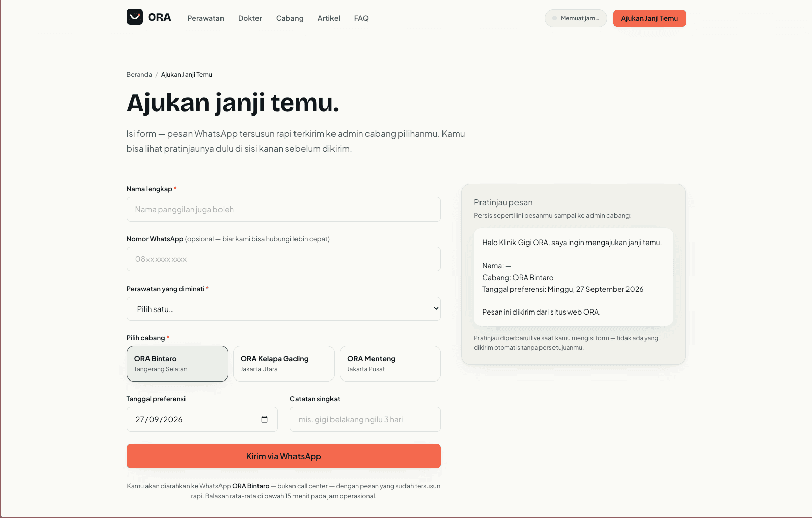The image size is (812, 518).
Task: Expand the Perawatan yang diminati dropdown
Action: (x=283, y=309)
